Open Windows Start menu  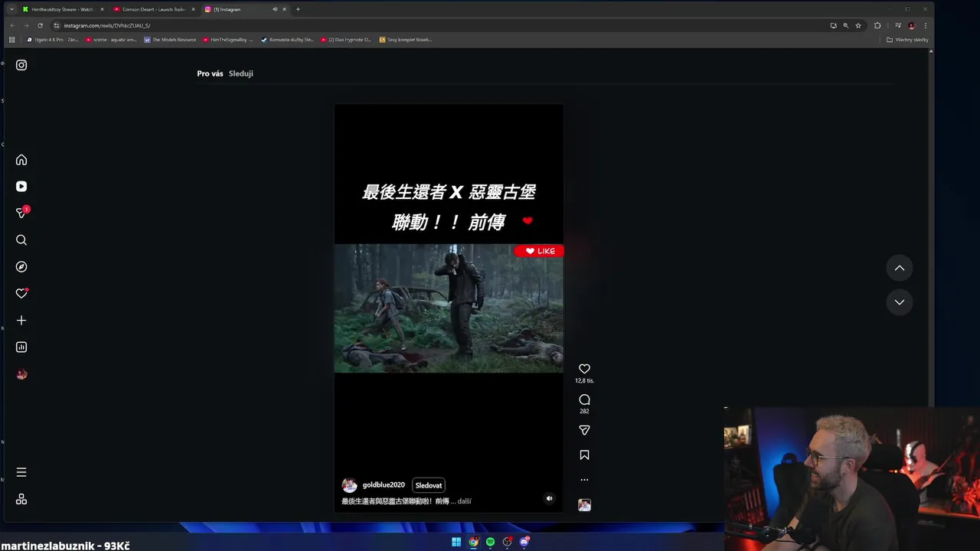coord(456,542)
